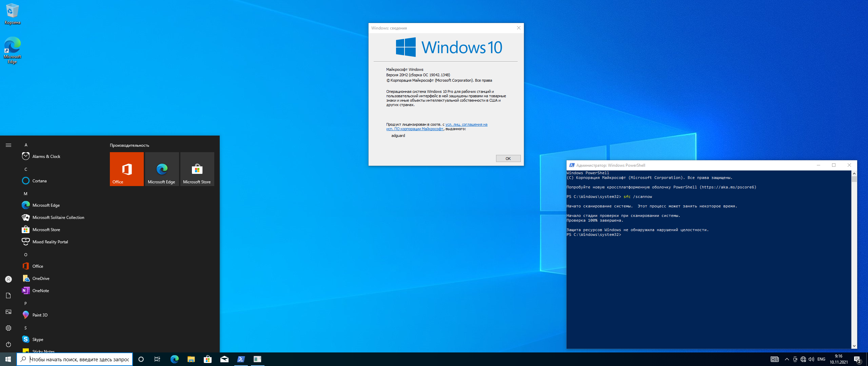
Task: Select letter header A in the app list
Action: pos(26,145)
